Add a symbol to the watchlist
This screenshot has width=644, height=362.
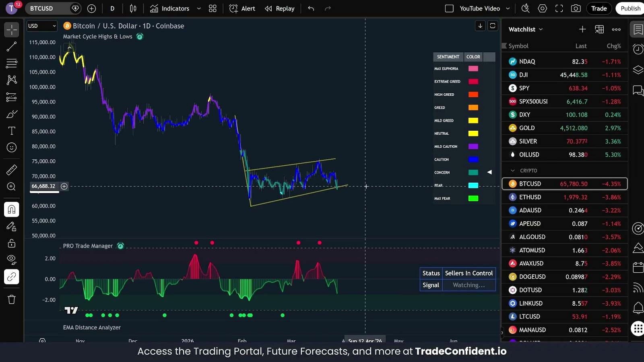(582, 29)
